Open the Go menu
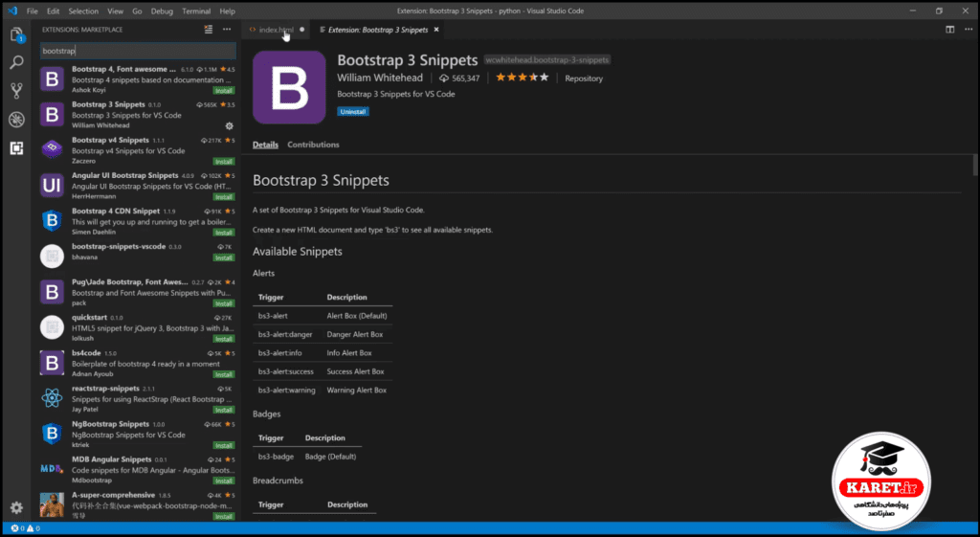This screenshot has height=537, width=980. coord(137,11)
